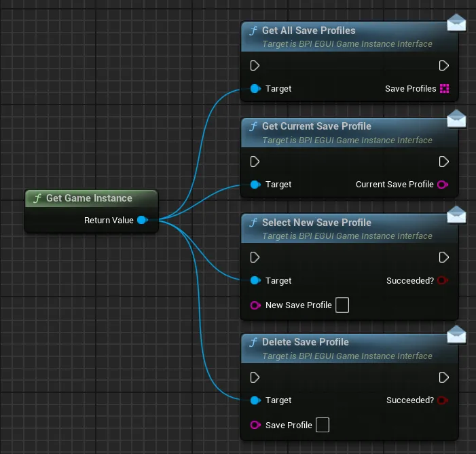Screen dimensions: 476x454
Task: Click function icon on Delete Save Profile header
Action: [x=253, y=342]
